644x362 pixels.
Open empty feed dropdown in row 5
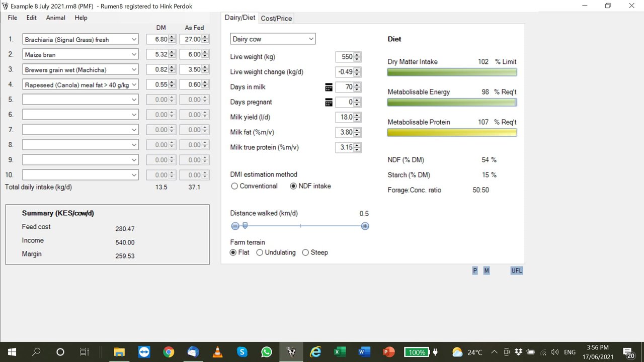(80, 100)
